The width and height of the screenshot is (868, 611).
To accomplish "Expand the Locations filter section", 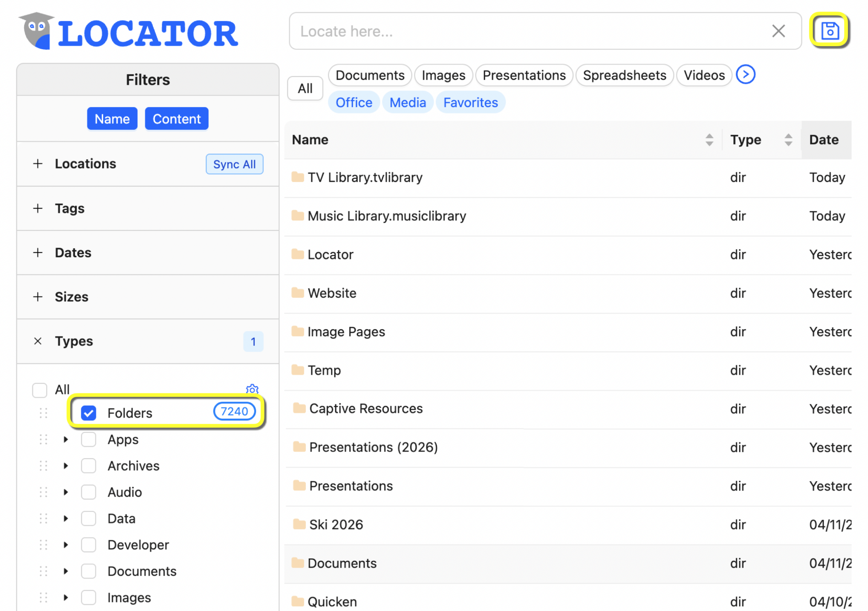I will pos(37,163).
